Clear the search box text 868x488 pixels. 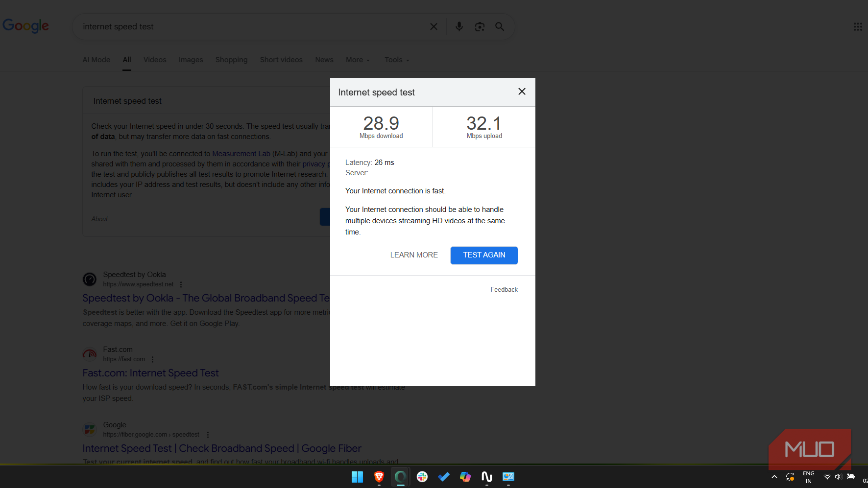434,27
